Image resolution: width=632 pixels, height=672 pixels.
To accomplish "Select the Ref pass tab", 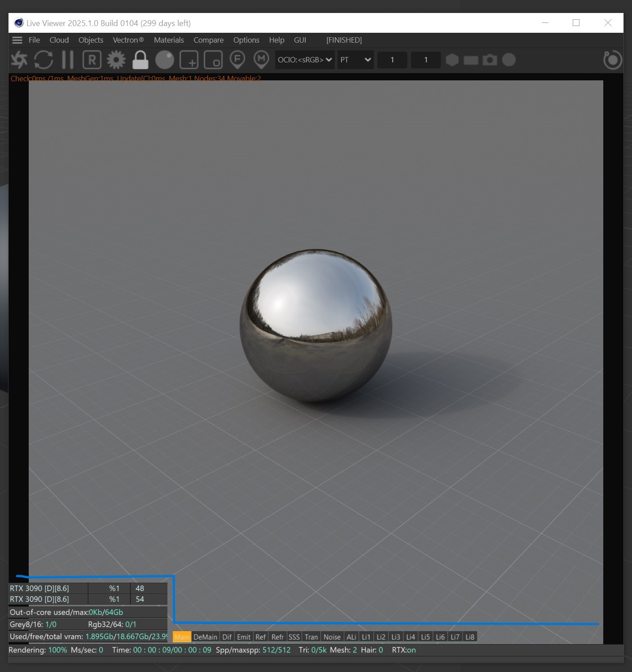I will point(260,637).
